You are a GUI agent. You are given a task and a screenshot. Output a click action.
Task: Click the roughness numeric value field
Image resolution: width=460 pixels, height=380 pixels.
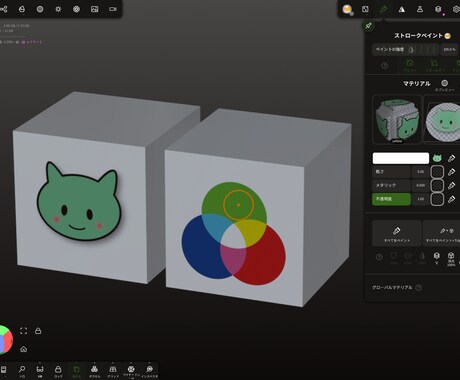tap(420, 172)
